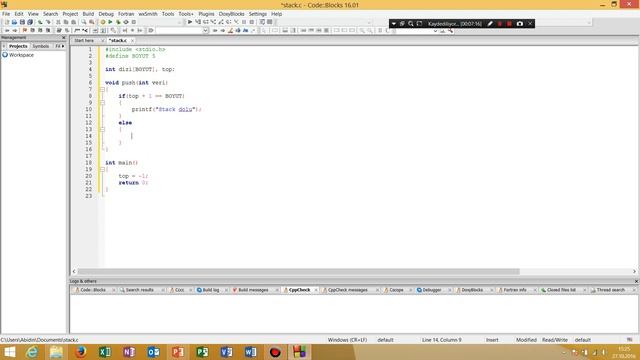
Task: Click the recorder red stop square
Action: 509,24
